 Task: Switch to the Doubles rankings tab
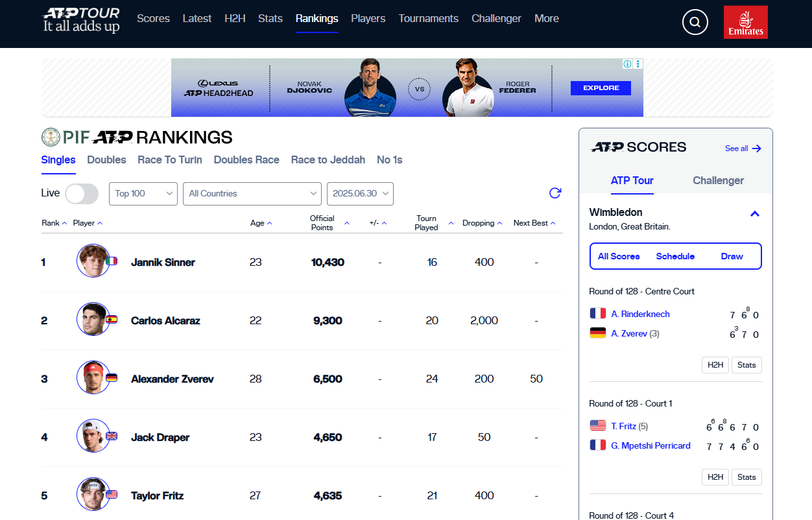click(x=106, y=160)
